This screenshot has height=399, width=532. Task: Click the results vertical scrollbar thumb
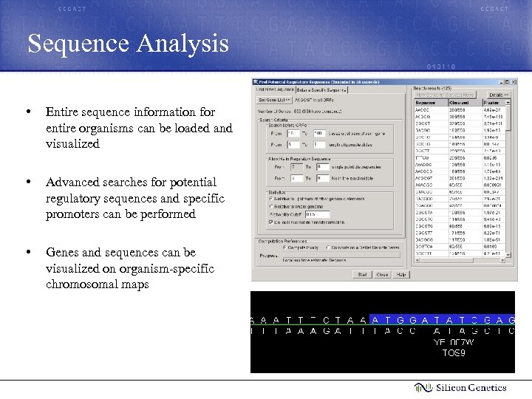point(508,118)
